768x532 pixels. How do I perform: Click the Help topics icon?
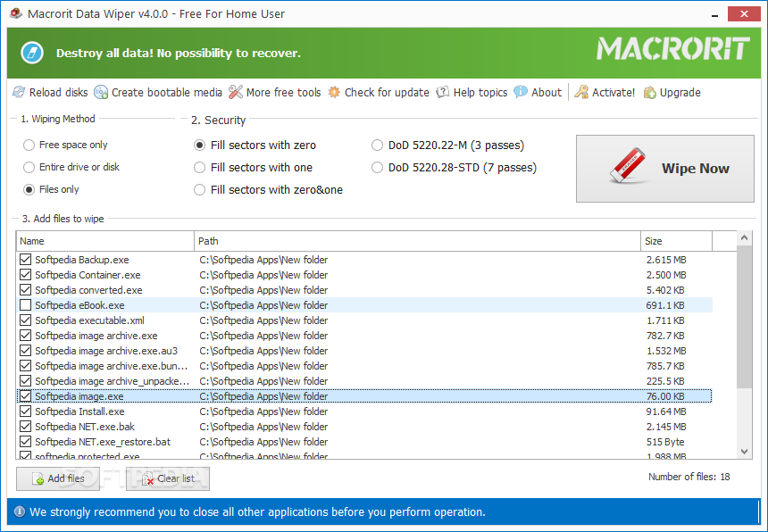click(x=443, y=92)
